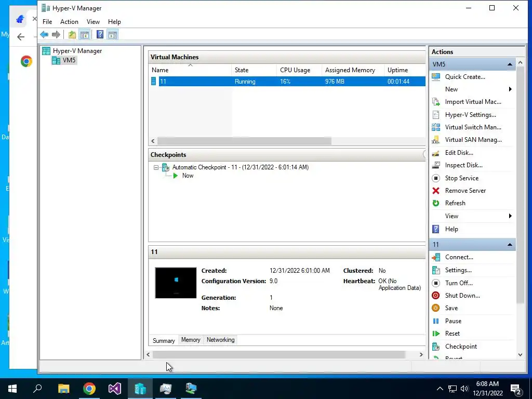This screenshot has width=532, height=399.
Task: Click the Actions pane scroll down arrow
Action: tap(520, 355)
